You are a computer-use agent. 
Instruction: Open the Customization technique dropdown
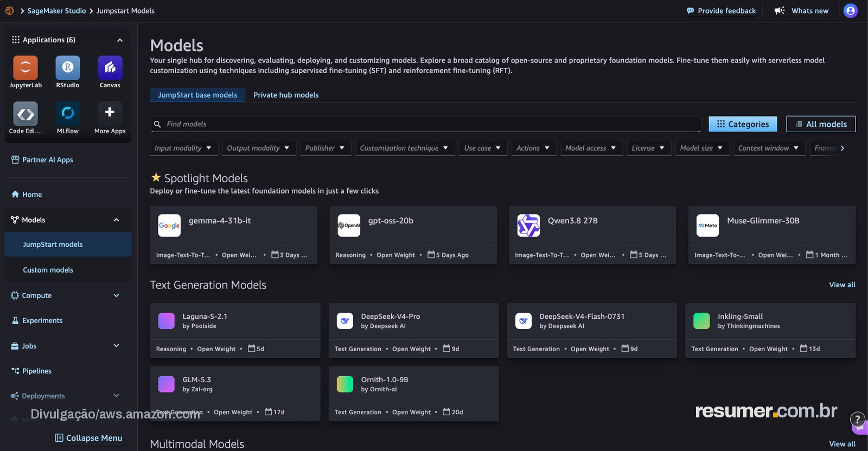pos(405,148)
